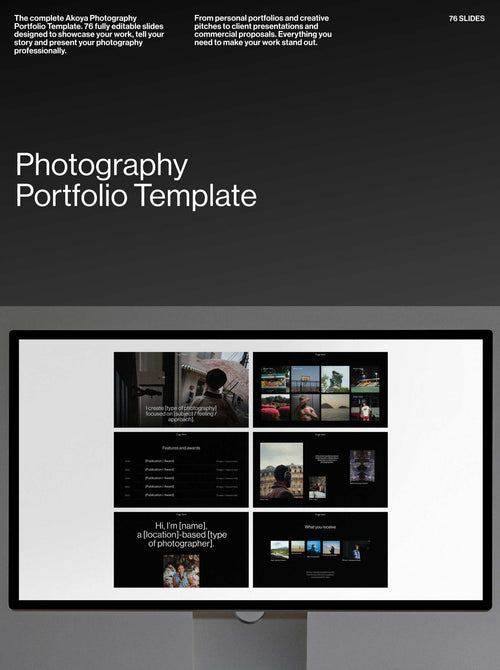Click the paragraph starting "From personal portfolios"
The height and width of the screenshot is (670, 500).
tap(263, 30)
